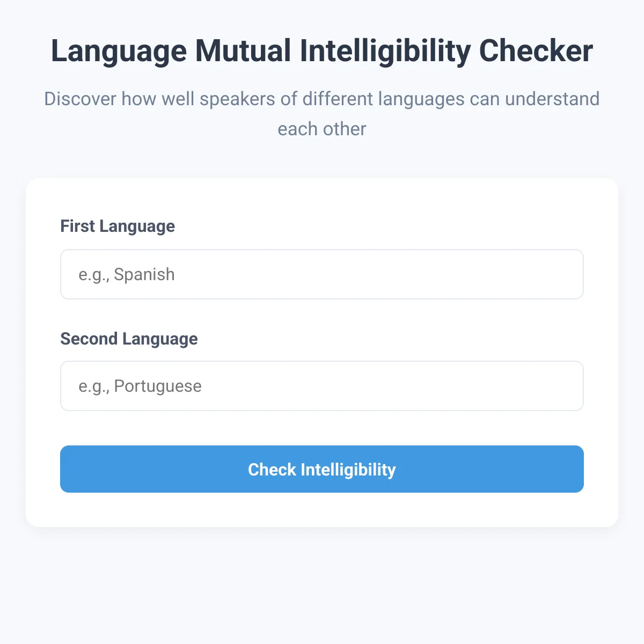644x644 pixels.
Task: Click the word 'Checker' in the title
Action: 536,51
